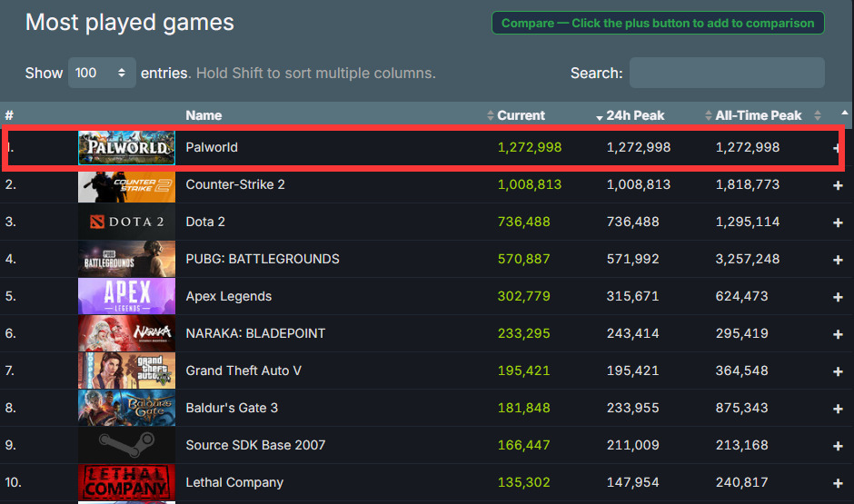Add PUBG: BATTLEGROUNDS to comparison
Image resolution: width=854 pixels, height=504 pixels.
(838, 260)
